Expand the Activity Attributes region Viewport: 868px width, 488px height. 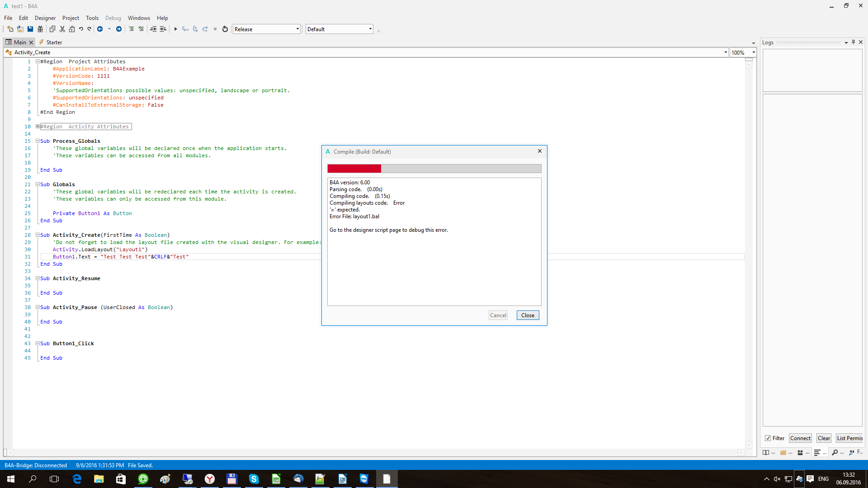pos(38,127)
